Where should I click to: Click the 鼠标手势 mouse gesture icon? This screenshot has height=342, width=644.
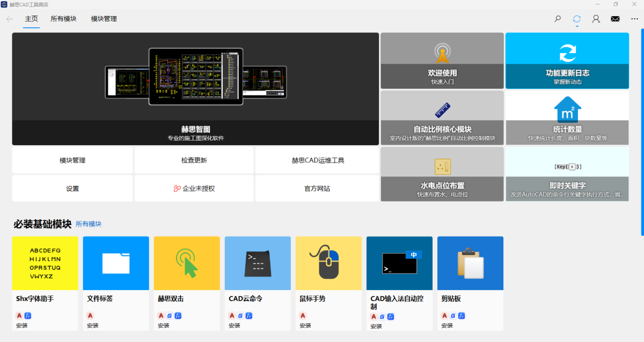tap(328, 263)
